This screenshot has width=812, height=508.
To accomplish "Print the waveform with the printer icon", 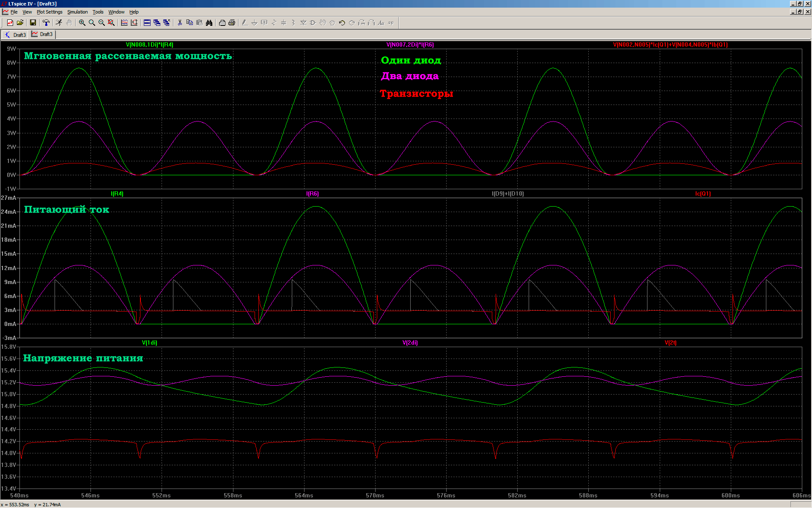I will click(232, 23).
